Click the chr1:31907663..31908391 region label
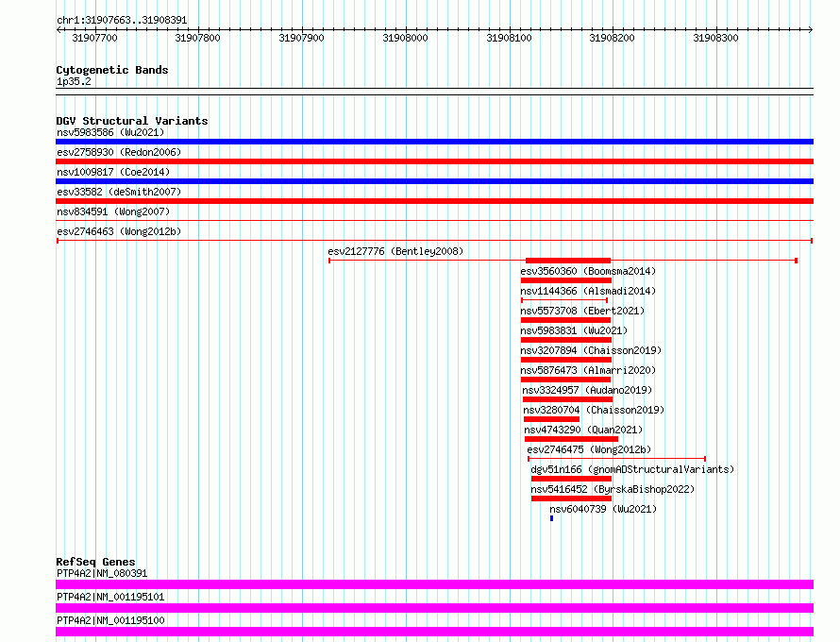Viewport: 840px width, 642px height. click(122, 21)
